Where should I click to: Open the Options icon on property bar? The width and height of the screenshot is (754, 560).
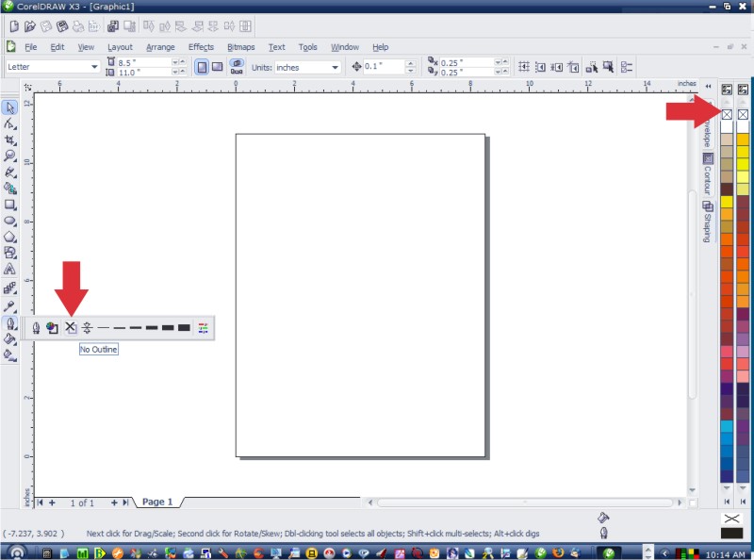(x=626, y=67)
